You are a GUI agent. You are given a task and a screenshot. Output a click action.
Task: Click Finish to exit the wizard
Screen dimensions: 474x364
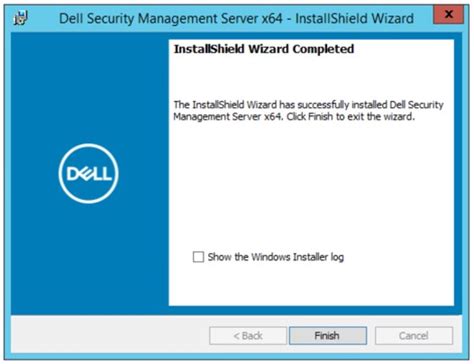(328, 335)
